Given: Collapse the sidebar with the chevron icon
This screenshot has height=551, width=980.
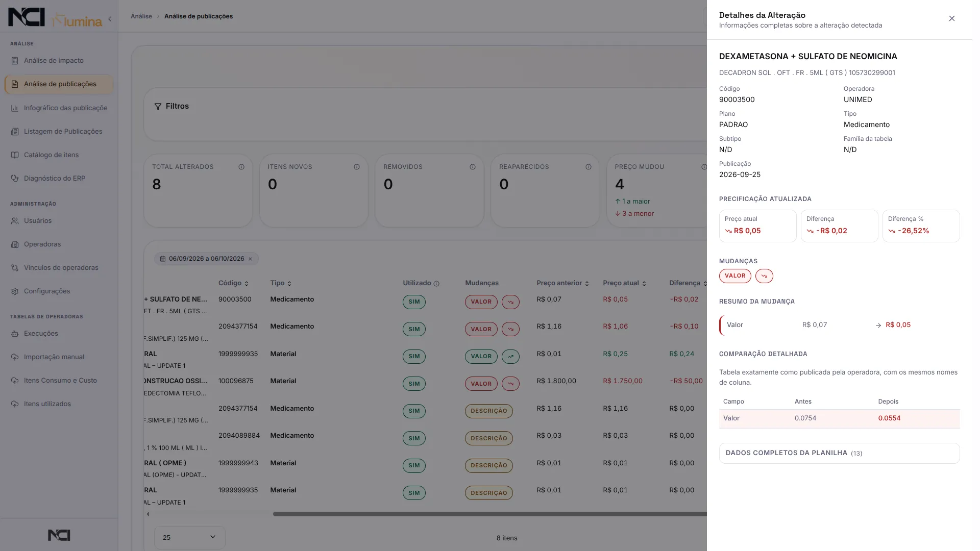Looking at the screenshot, I should [x=110, y=19].
